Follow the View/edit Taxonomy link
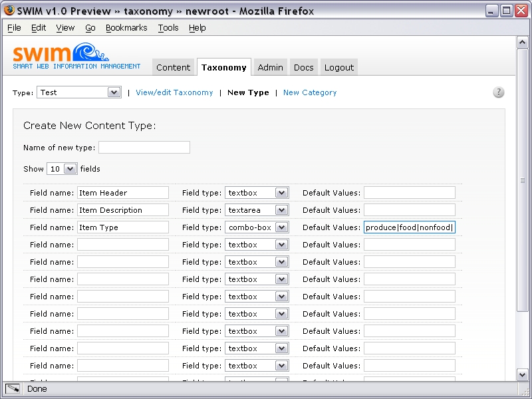532x399 pixels. 174,92
